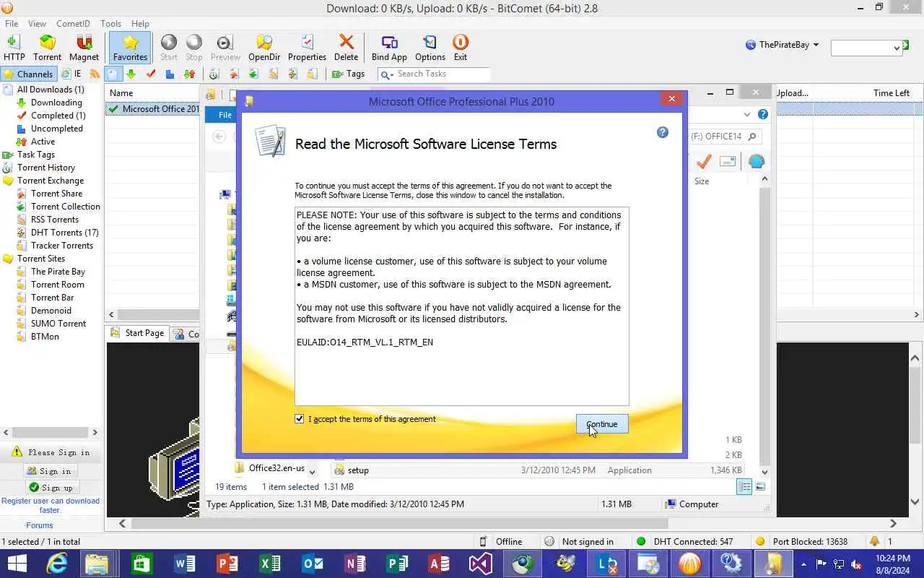Select the Torrent History item

46,168
